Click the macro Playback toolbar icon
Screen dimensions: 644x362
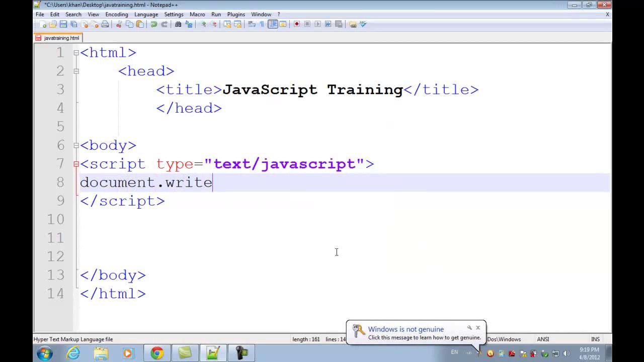click(317, 24)
